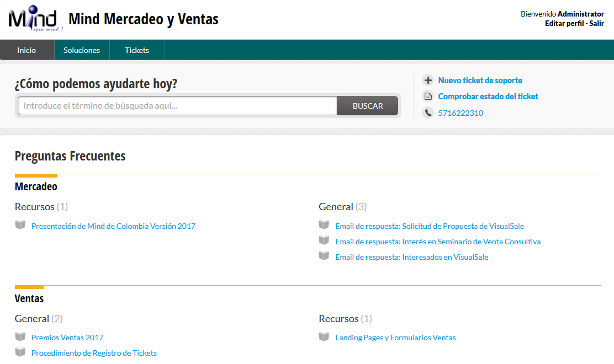Click book icon beside Solicitud de Propuesta de VisualSale
The height and width of the screenshot is (364, 614).
pos(324,225)
